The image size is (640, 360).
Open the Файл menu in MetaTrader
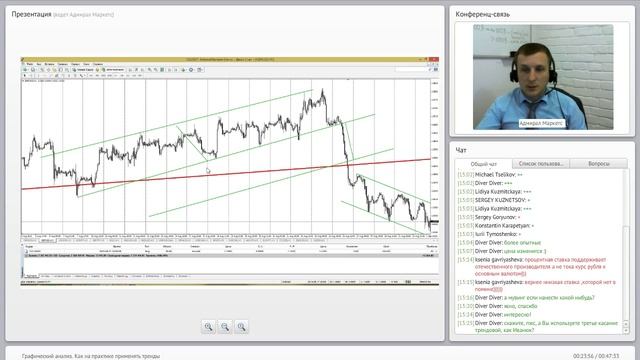29,64
